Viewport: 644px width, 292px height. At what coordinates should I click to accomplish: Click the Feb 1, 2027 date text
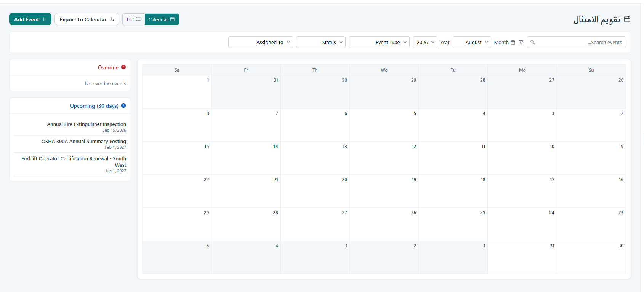[115, 147]
